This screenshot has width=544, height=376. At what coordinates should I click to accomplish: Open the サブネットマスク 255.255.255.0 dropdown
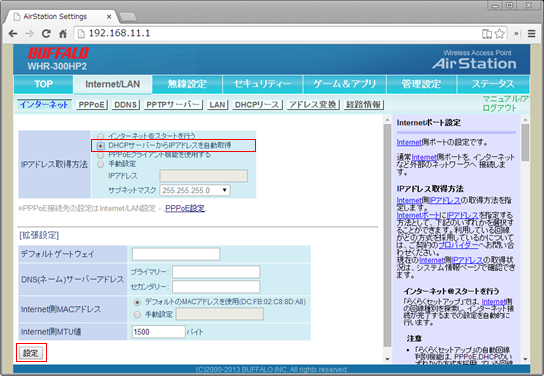pos(195,190)
